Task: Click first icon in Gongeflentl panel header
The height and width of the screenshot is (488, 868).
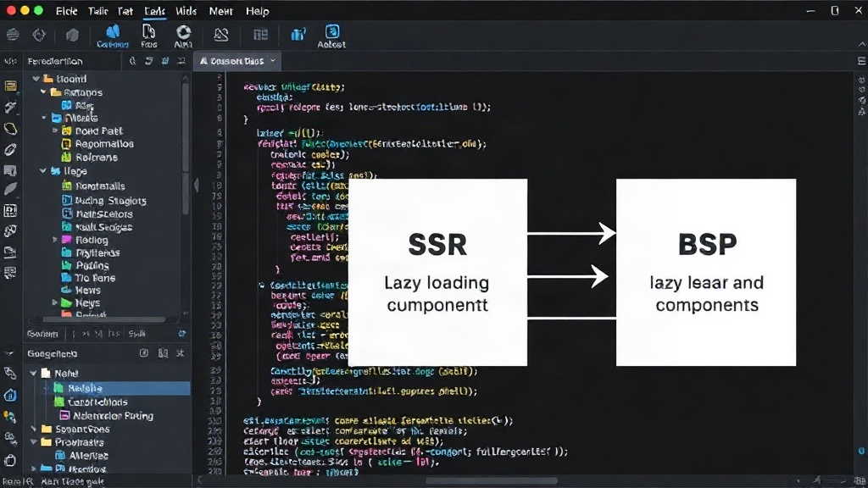Action: point(144,353)
